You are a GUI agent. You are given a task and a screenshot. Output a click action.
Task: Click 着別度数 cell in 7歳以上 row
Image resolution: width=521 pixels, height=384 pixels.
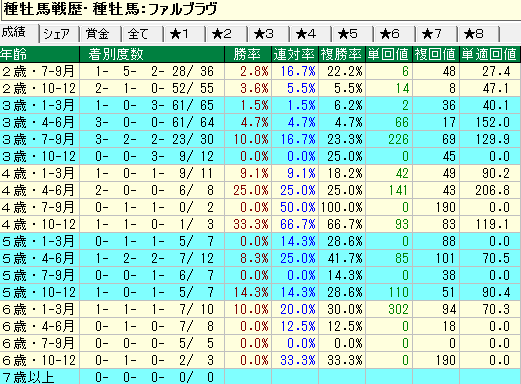152,377
